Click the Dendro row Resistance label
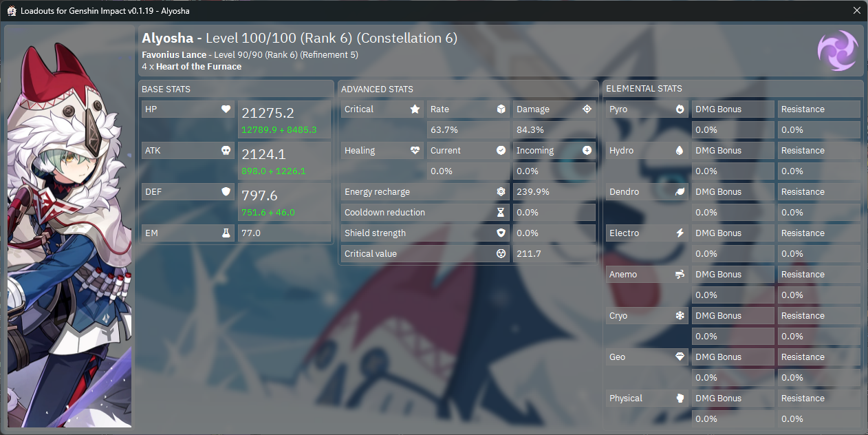The height and width of the screenshot is (435, 868). coord(819,192)
